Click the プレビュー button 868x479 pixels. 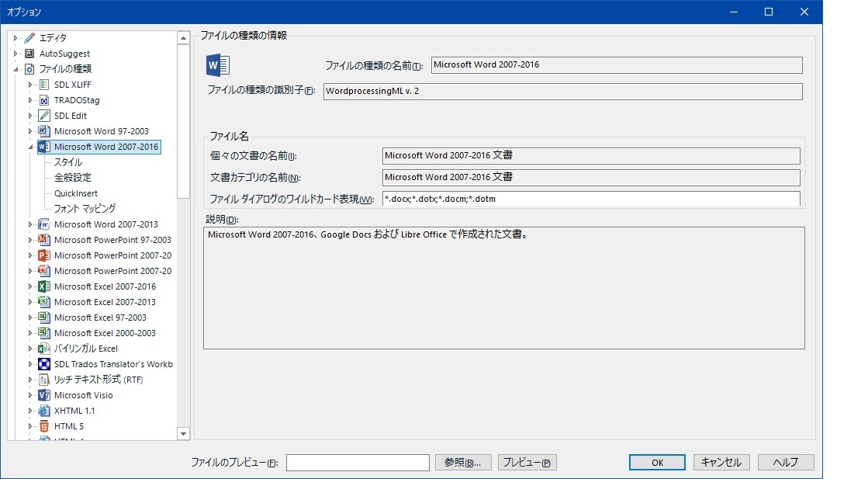[x=527, y=462]
